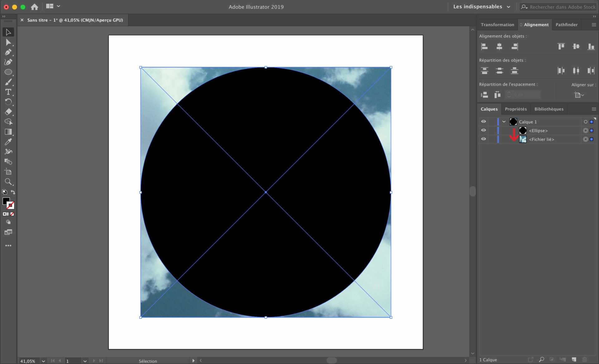
Task: Click the Adobe Stock search field
Action: [562, 7]
